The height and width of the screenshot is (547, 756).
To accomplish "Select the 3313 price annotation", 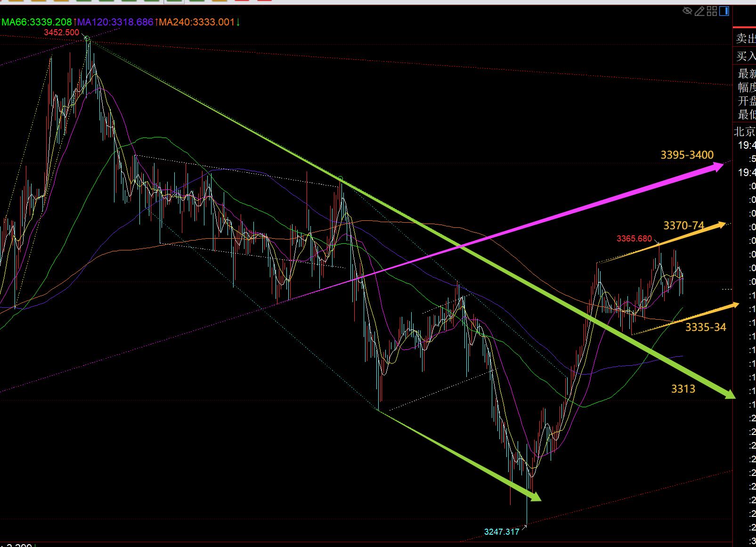I will pos(683,389).
